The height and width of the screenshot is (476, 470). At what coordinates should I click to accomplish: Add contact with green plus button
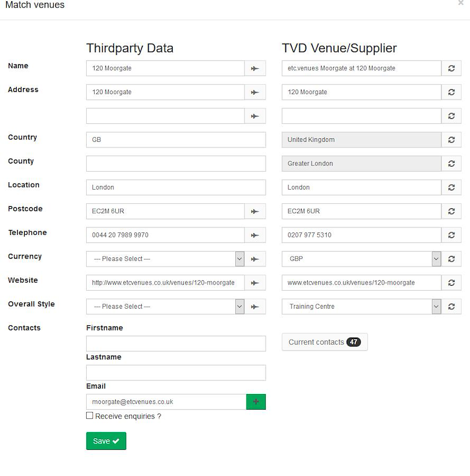click(x=256, y=402)
